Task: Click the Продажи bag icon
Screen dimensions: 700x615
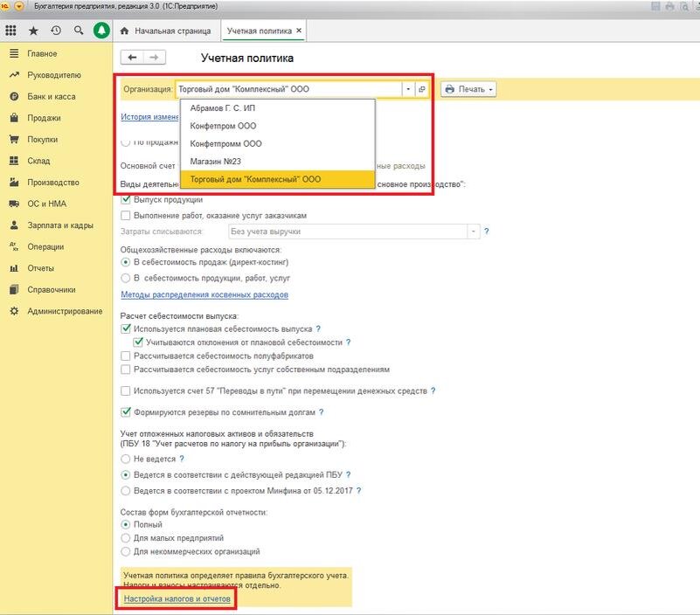Action: [14, 118]
